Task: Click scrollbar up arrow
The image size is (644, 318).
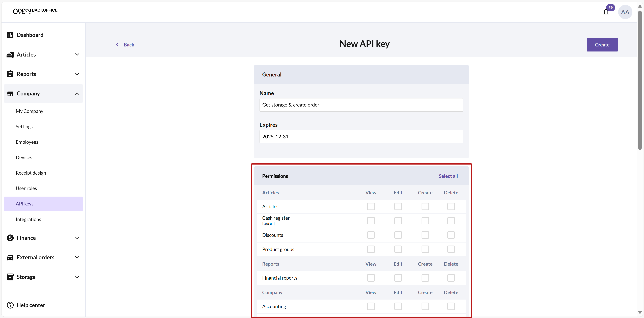Action: coord(640,7)
